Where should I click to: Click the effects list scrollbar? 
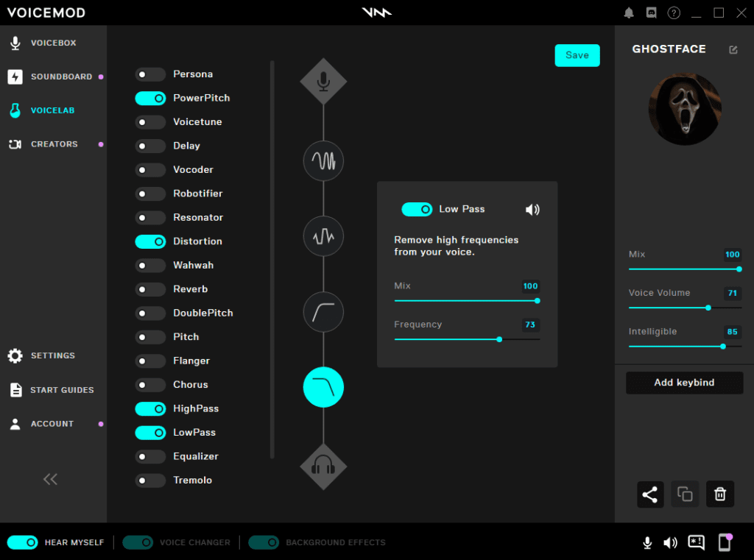click(272, 260)
